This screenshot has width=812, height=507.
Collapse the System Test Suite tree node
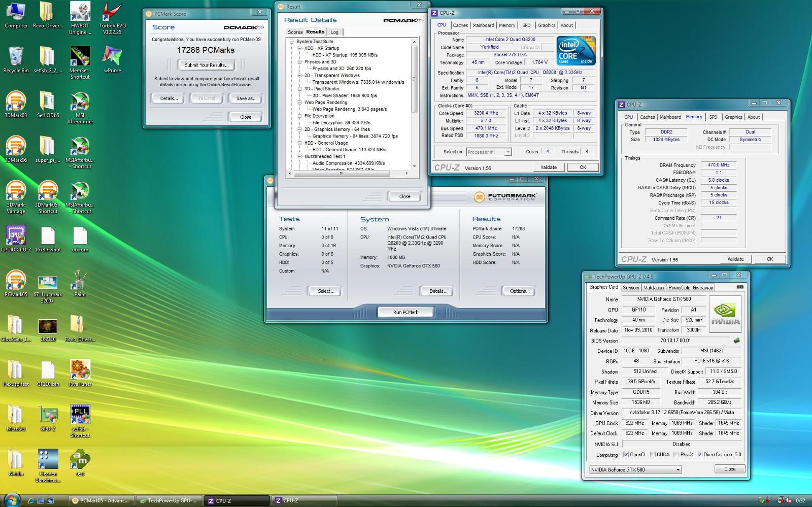point(292,42)
